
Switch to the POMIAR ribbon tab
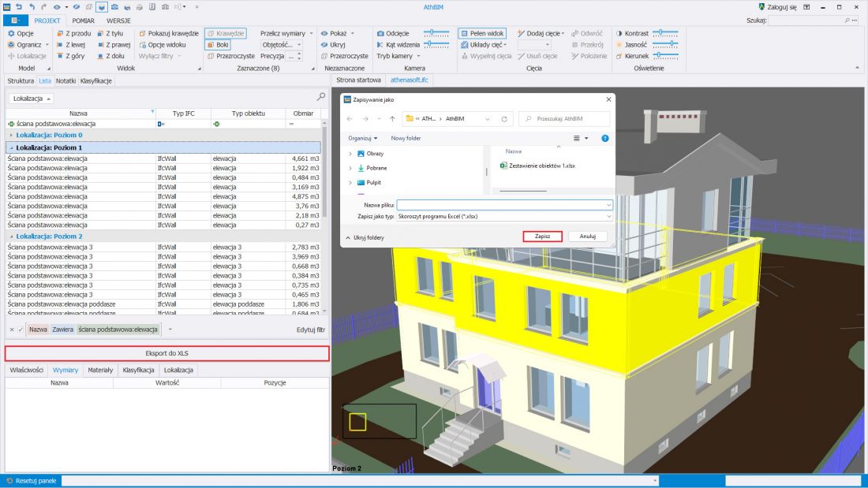click(83, 20)
